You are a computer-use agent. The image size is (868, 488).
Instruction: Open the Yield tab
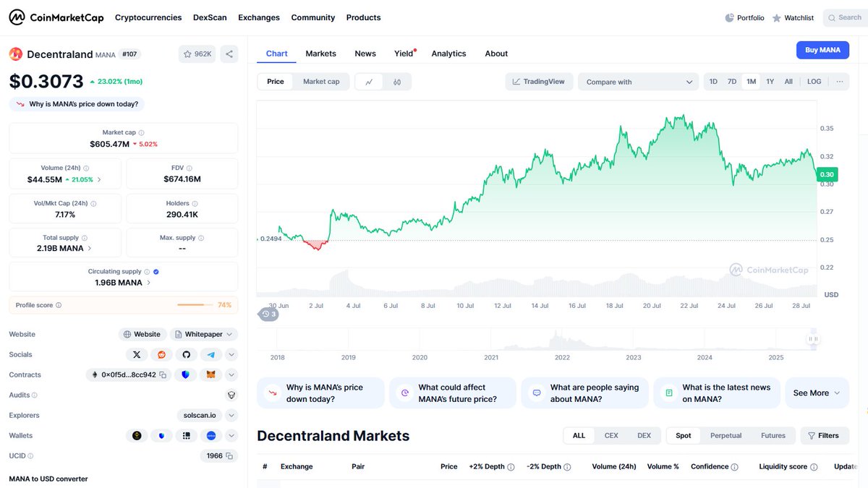click(404, 53)
